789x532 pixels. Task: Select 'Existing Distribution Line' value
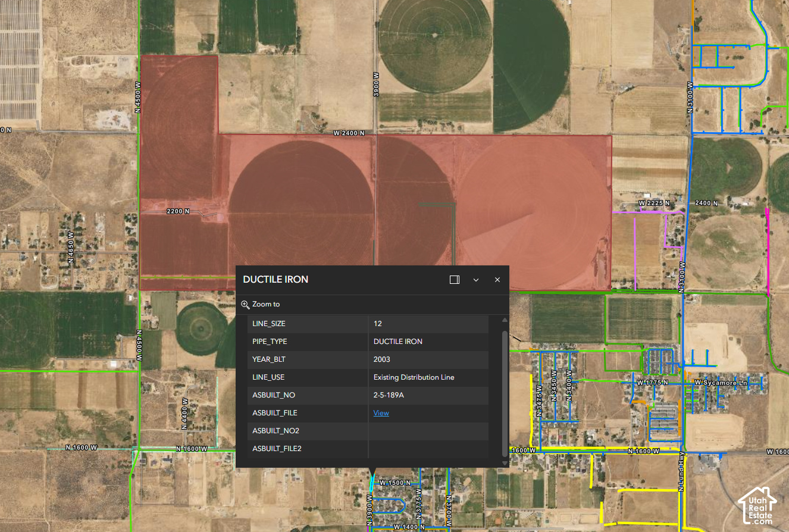click(x=414, y=377)
